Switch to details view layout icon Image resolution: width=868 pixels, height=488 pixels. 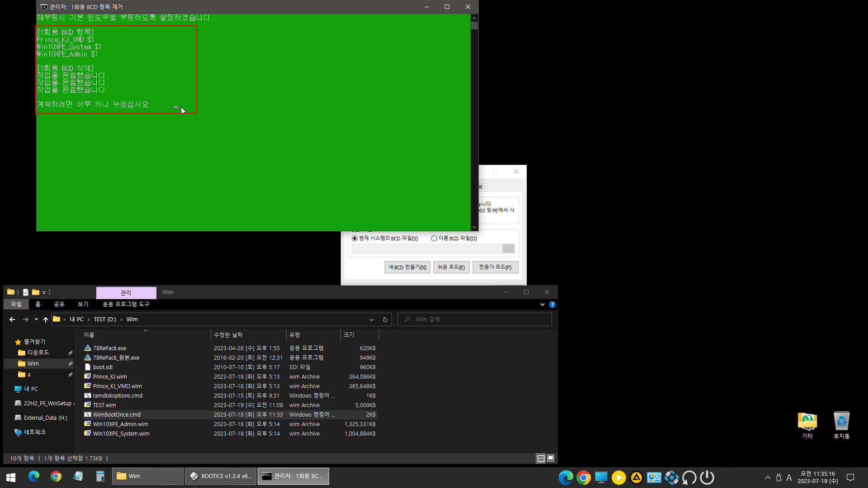click(x=541, y=459)
